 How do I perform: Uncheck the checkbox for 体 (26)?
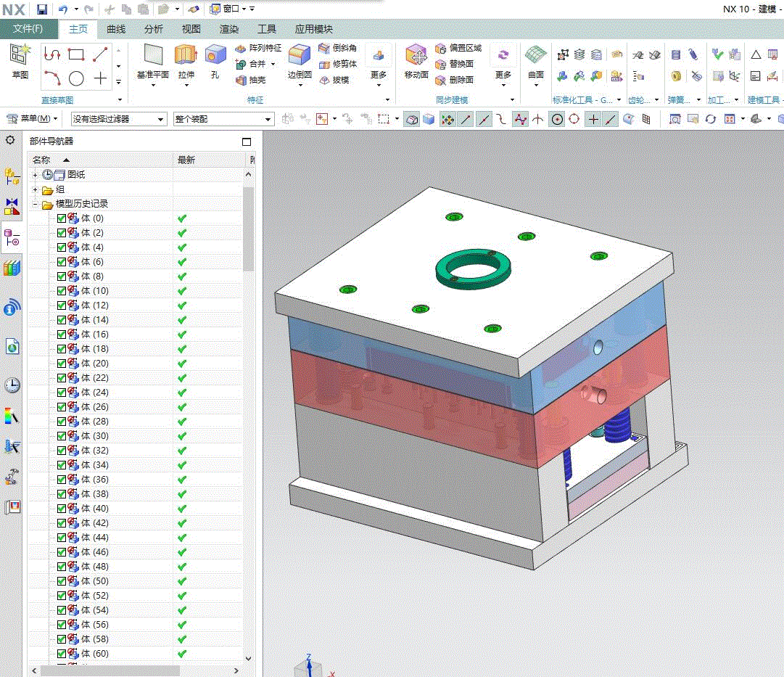(62, 407)
